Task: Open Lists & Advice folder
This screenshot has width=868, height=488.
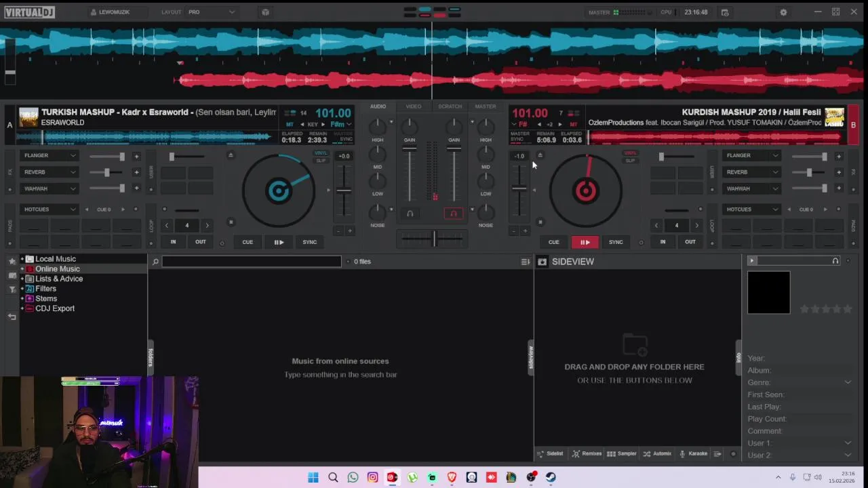Action: [59, 279]
